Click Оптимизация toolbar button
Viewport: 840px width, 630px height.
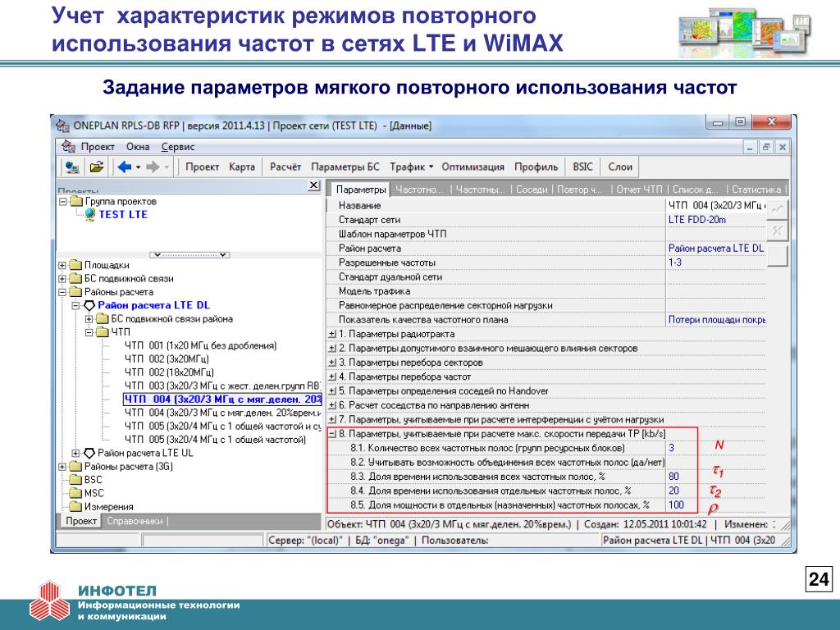click(x=472, y=167)
